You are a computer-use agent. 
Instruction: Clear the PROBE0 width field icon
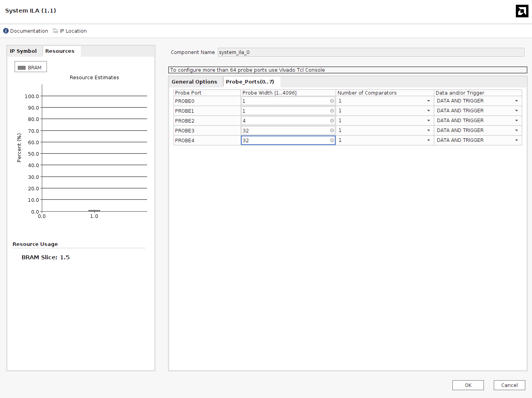point(332,101)
